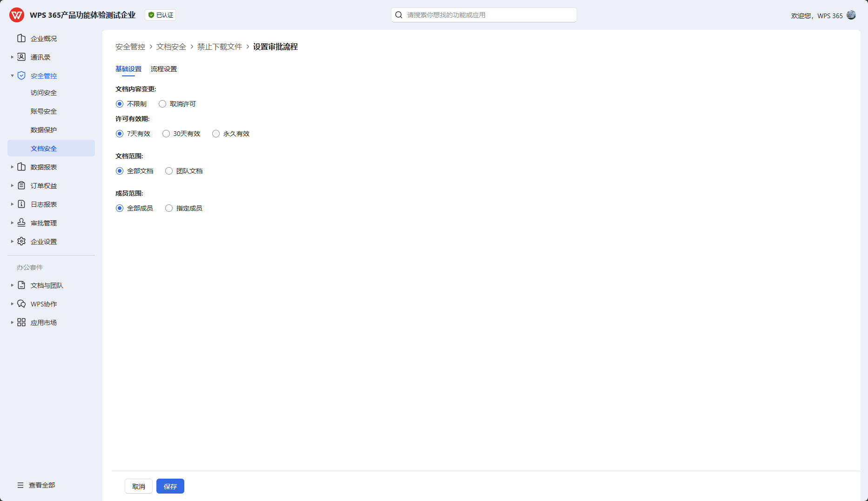
Task: Click the 通讯录 contacts icon
Action: coord(21,57)
